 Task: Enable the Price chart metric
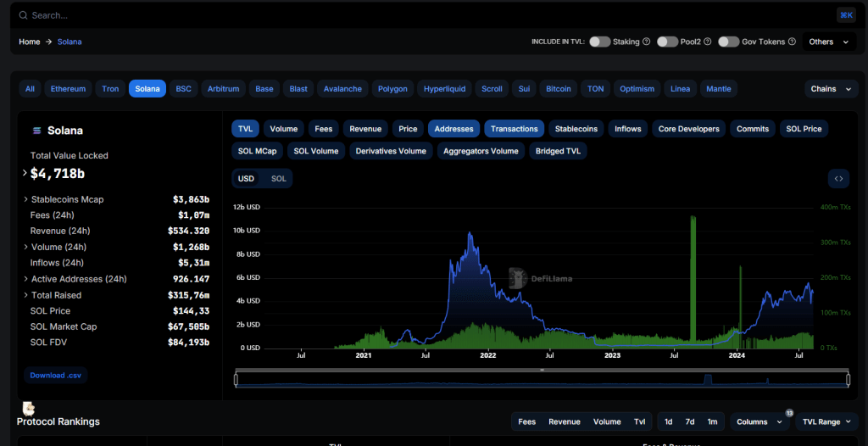(x=408, y=129)
